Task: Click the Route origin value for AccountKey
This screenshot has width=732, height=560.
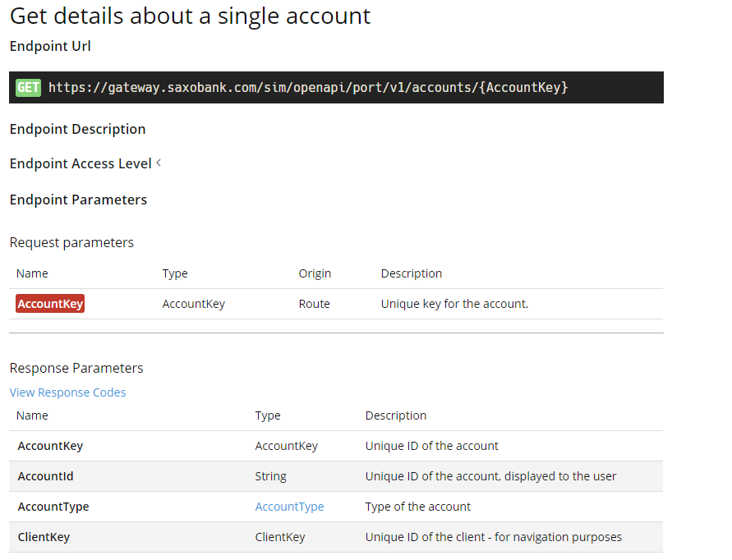Action: [x=314, y=303]
